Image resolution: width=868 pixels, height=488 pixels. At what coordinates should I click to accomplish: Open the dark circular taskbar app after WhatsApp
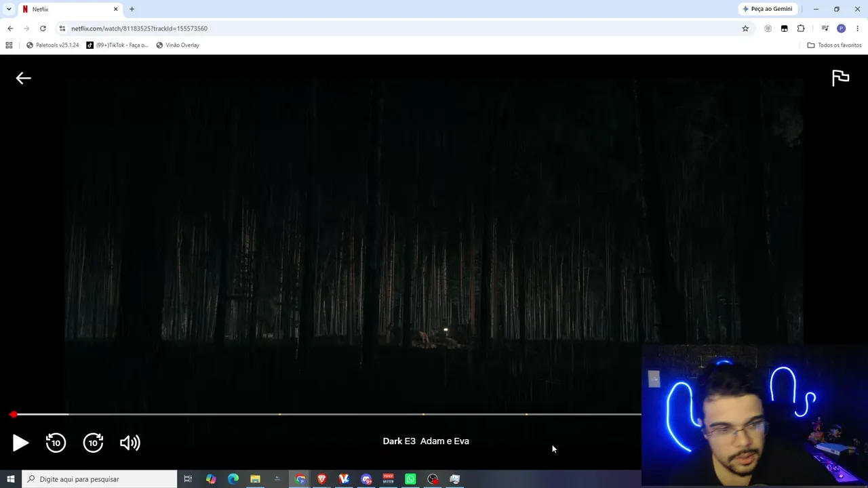pos(433,479)
